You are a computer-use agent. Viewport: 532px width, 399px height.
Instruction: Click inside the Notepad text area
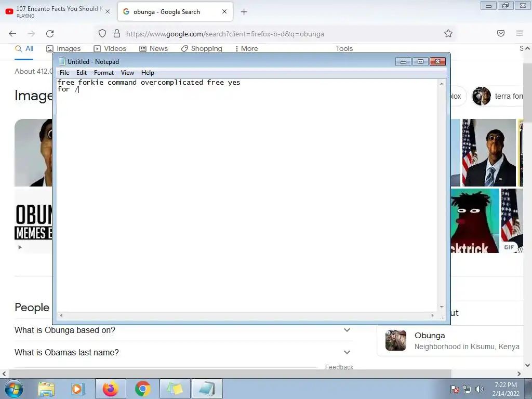pos(247,195)
